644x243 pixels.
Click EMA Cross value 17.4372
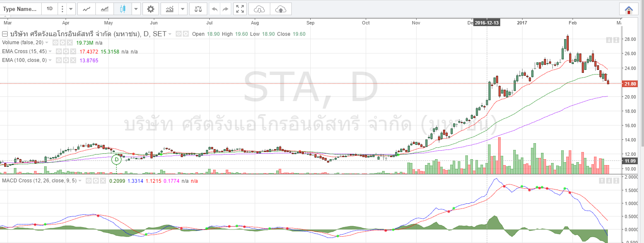click(x=90, y=51)
